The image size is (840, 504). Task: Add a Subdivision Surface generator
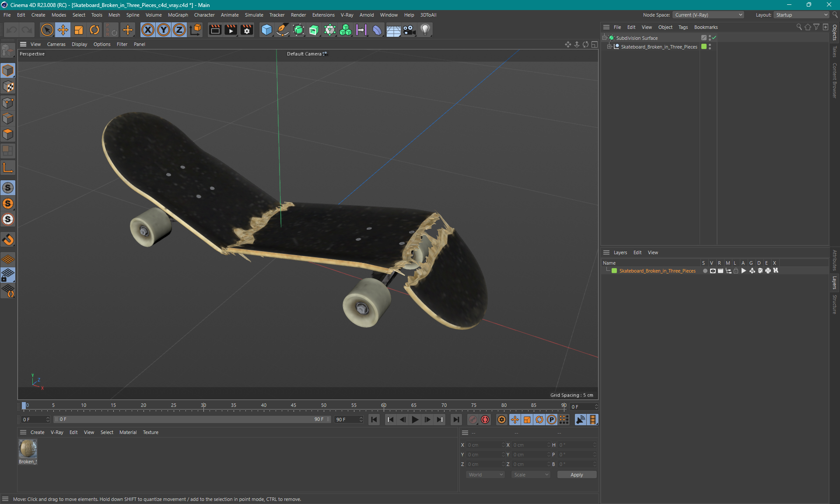(x=298, y=30)
